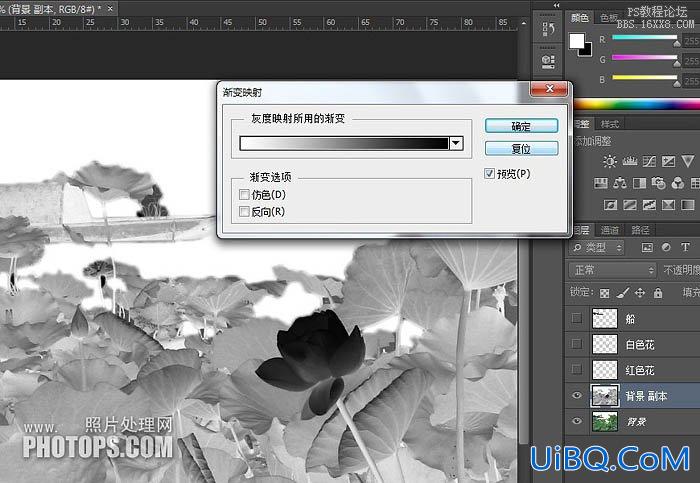Add a Levels adjustment

[x=629, y=161]
